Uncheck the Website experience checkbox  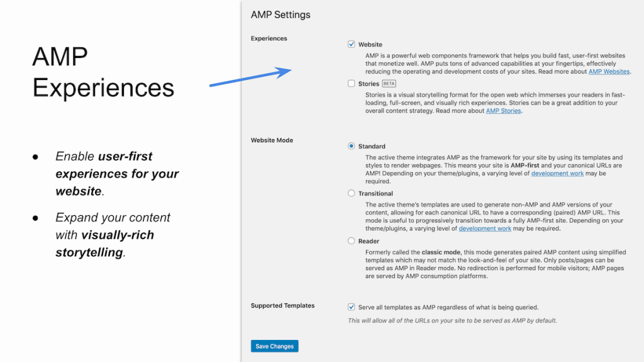(351, 44)
